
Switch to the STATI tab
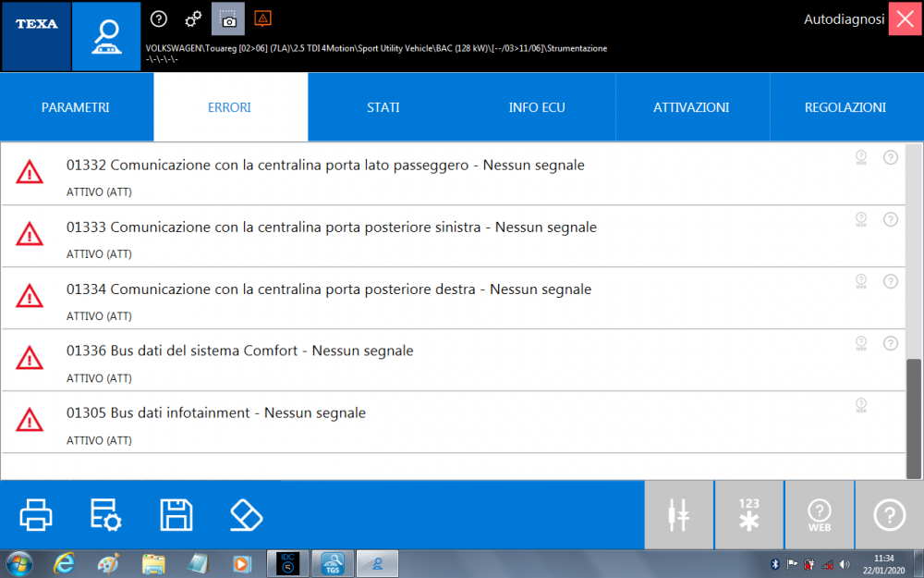click(383, 106)
